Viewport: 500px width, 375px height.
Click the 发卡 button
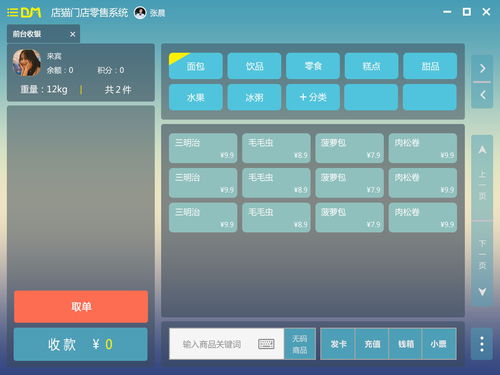click(338, 344)
